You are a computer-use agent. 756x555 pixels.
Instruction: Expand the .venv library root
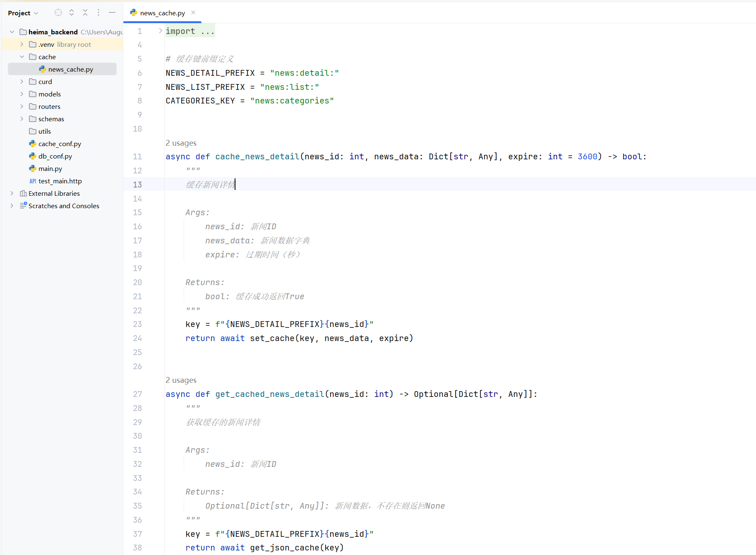(x=22, y=44)
